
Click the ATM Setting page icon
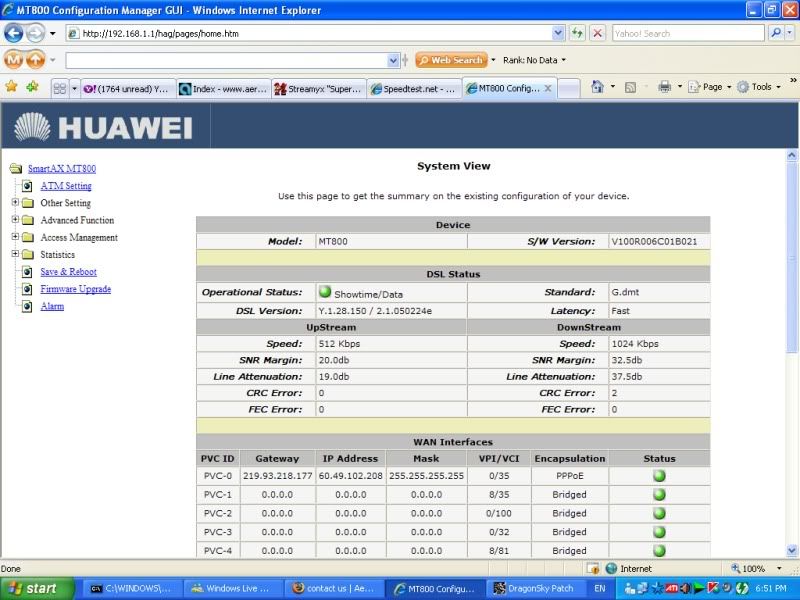click(x=28, y=186)
